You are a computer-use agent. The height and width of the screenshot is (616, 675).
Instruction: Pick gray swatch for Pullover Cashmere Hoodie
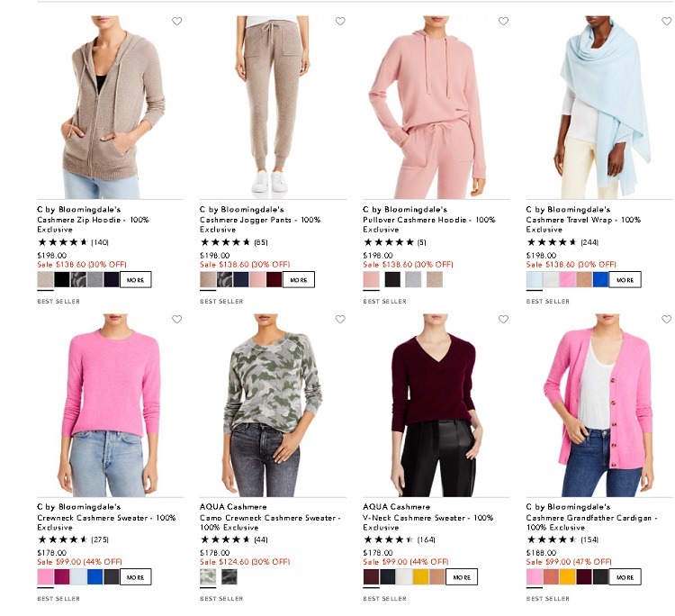pyautogui.click(x=413, y=279)
